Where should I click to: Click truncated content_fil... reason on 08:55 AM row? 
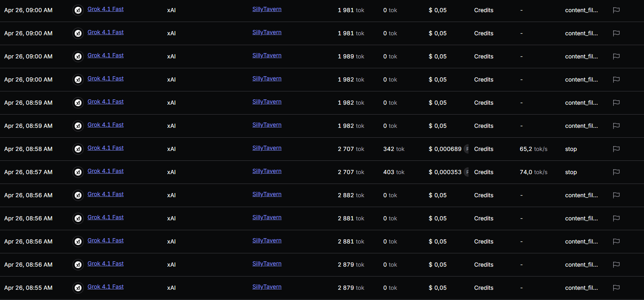581,288
